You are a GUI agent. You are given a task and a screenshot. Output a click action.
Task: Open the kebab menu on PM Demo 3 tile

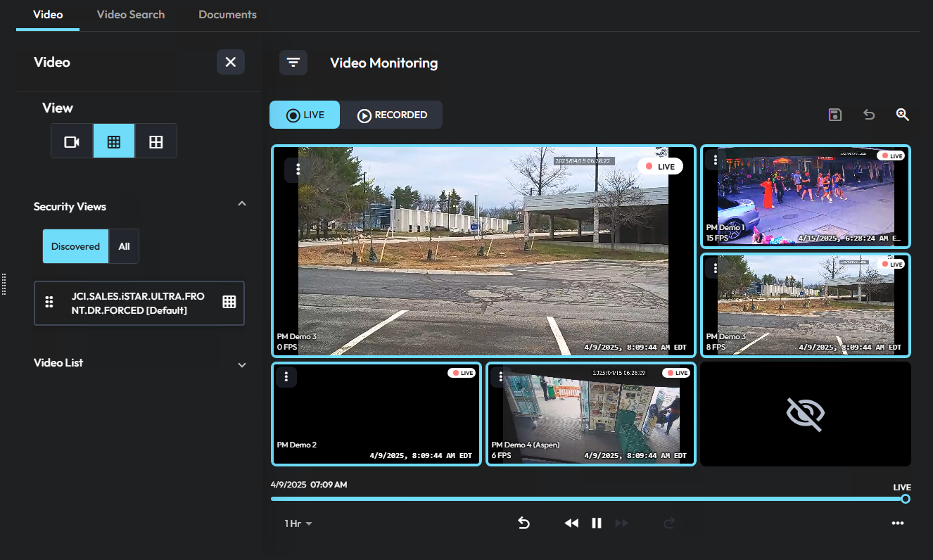(x=298, y=169)
